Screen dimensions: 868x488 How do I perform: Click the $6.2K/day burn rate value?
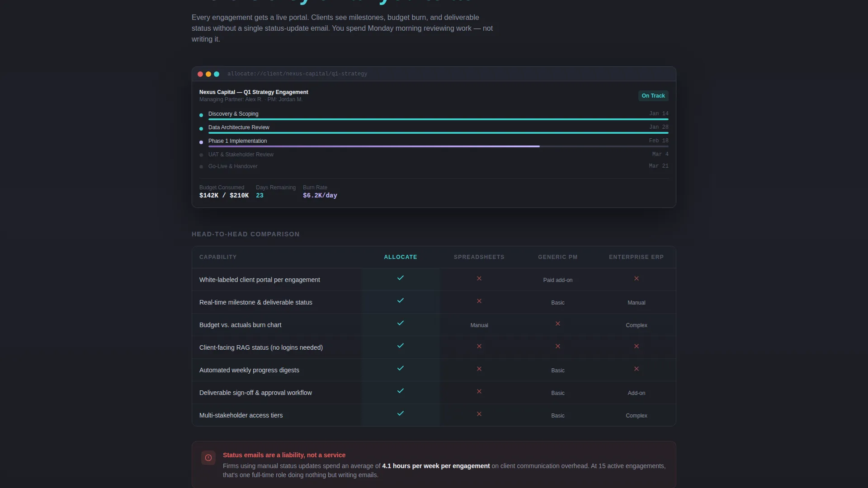(320, 196)
